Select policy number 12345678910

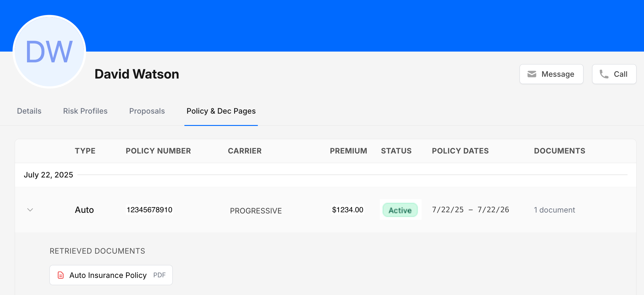(149, 210)
